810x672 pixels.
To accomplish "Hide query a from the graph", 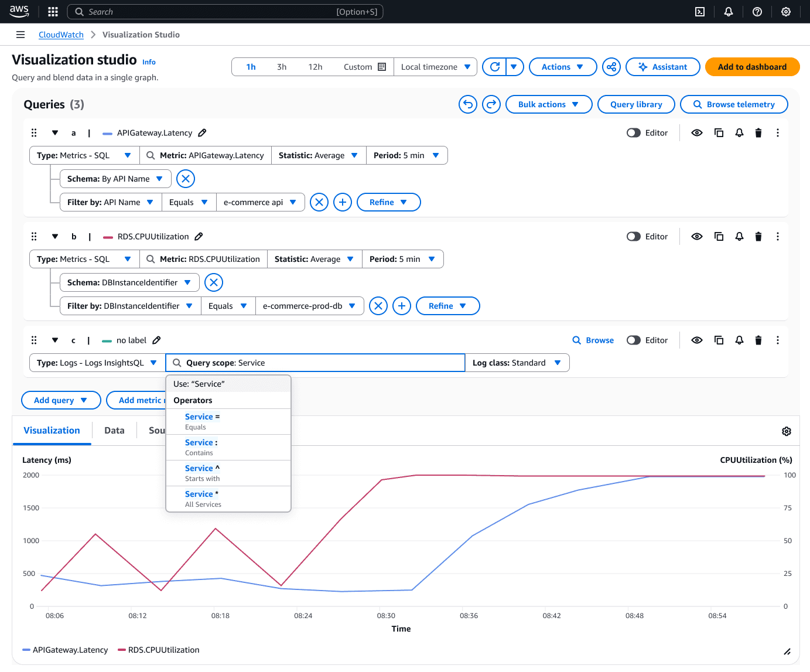I will pos(697,133).
